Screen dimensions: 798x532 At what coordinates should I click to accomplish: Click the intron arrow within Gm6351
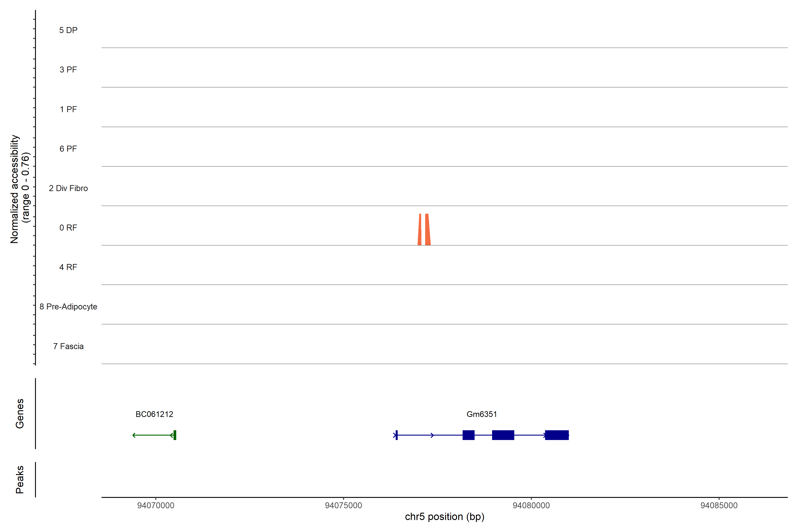tap(432, 435)
